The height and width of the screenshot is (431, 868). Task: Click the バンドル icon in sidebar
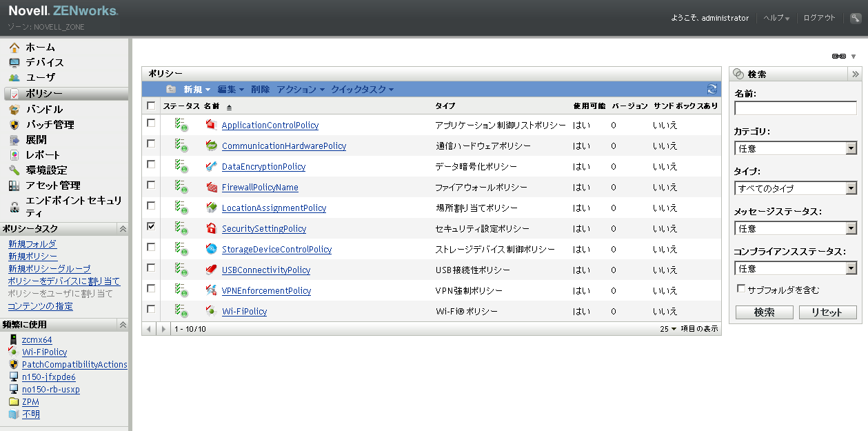click(x=14, y=110)
